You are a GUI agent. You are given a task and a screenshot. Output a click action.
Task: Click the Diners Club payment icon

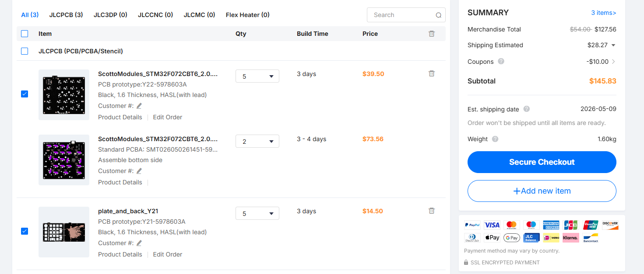[x=472, y=238]
